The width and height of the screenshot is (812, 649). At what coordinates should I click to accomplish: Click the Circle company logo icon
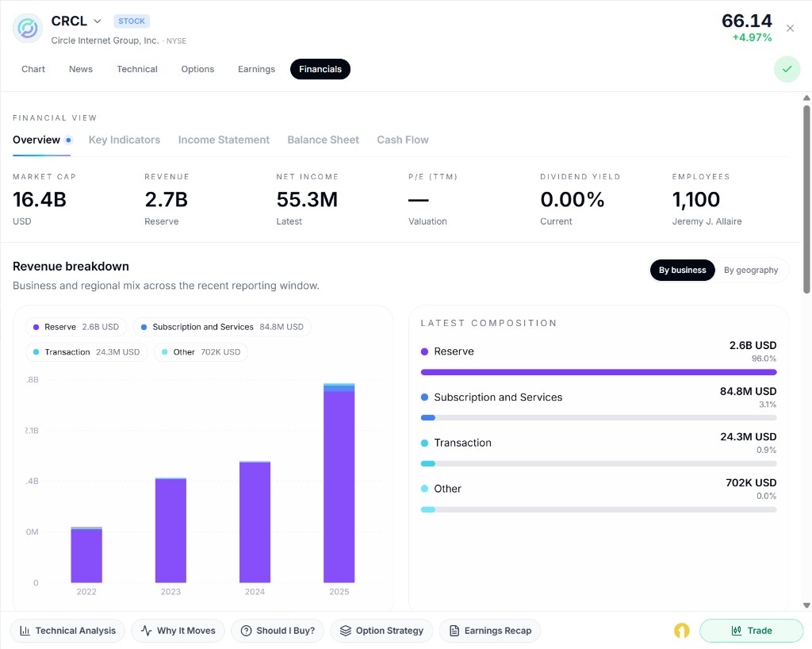click(x=28, y=28)
